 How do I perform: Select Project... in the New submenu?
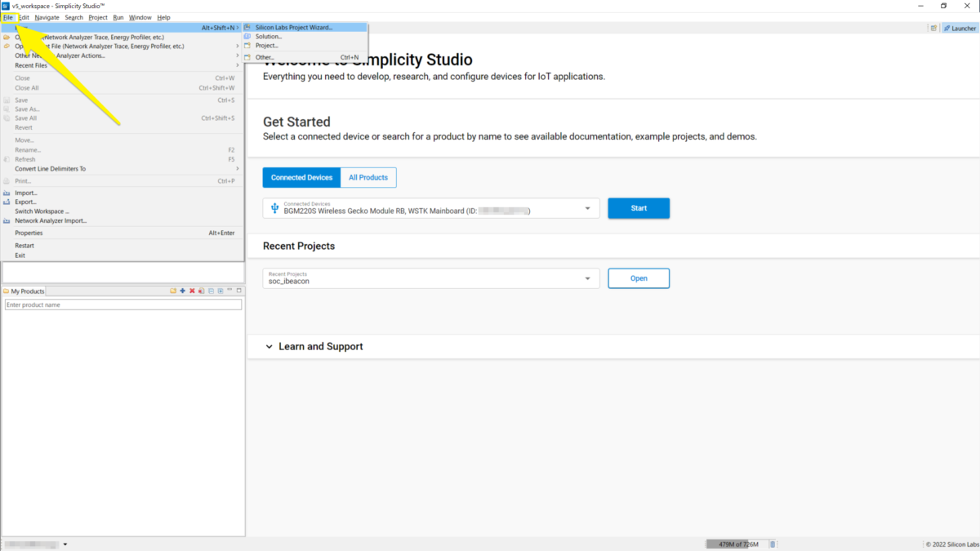tap(305, 46)
